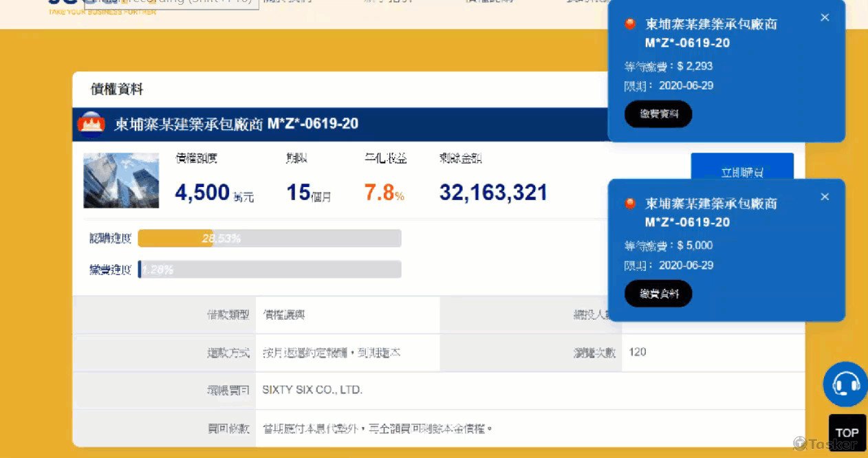
Task: Click the Tasker watermark icon
Action: pos(800,444)
